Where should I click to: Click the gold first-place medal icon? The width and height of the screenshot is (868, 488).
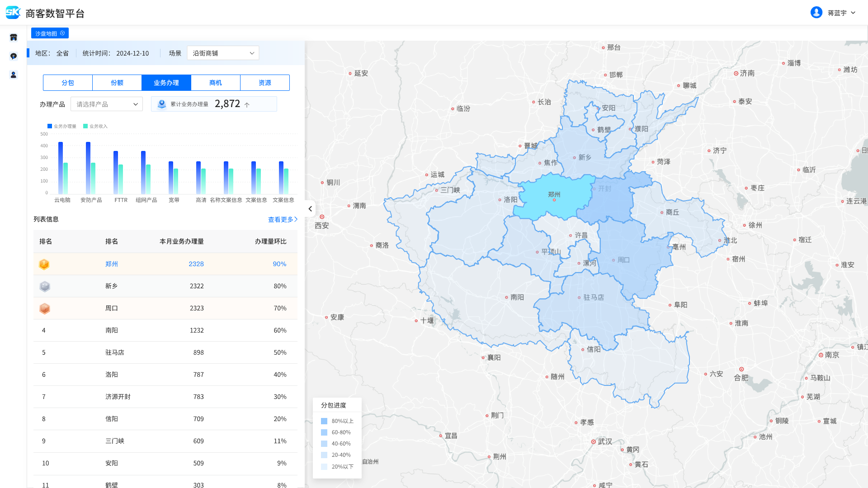point(44,264)
